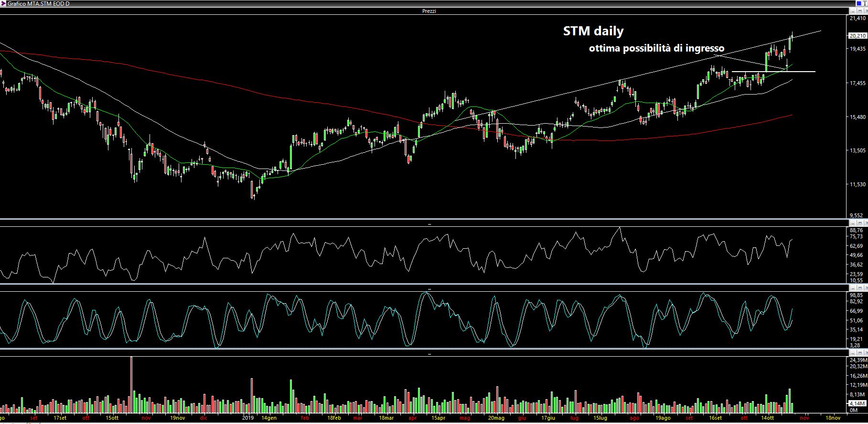Click the 11,530 price axis value
868x424 pixels.
click(857, 184)
